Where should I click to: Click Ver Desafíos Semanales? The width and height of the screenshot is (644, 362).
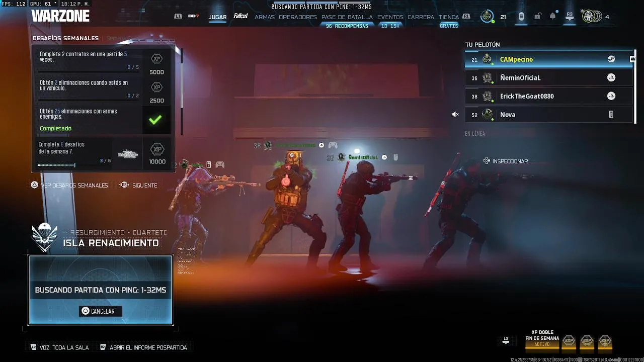(x=69, y=185)
